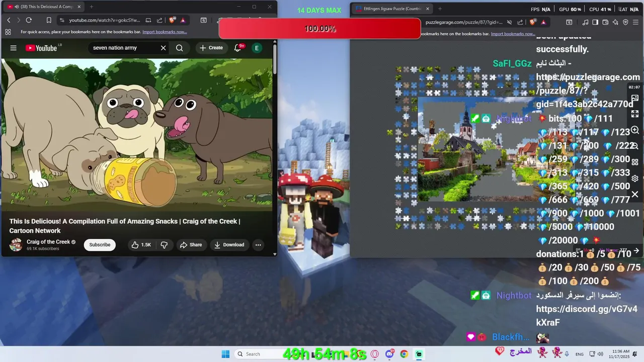Clear the YouTube search text with X
The image size is (644, 362).
pyautogui.click(x=163, y=48)
